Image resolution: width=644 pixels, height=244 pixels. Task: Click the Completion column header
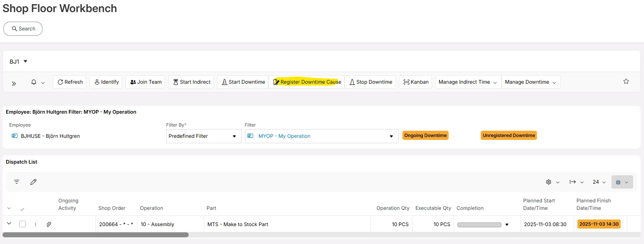tap(470, 208)
